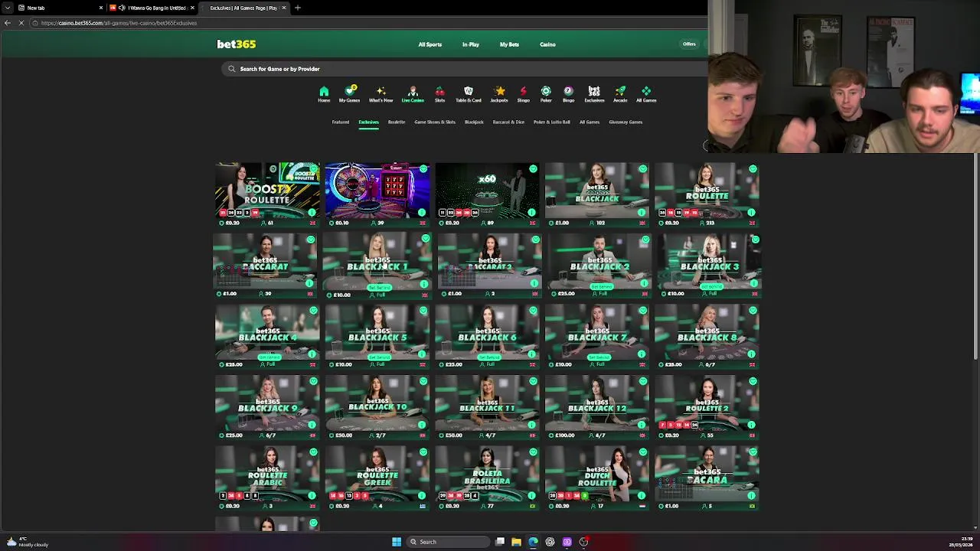Go to All Sports in header
The height and width of the screenshot is (551, 980).
430,44
